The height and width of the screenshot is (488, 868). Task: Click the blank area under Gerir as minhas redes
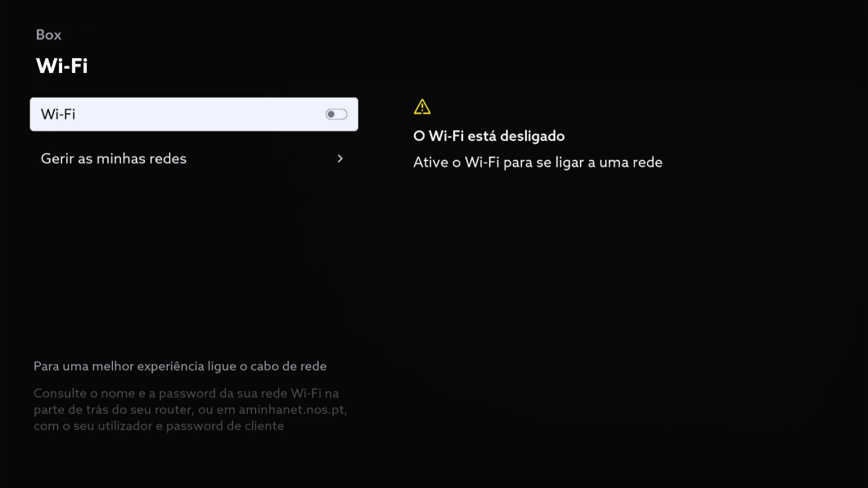194,257
